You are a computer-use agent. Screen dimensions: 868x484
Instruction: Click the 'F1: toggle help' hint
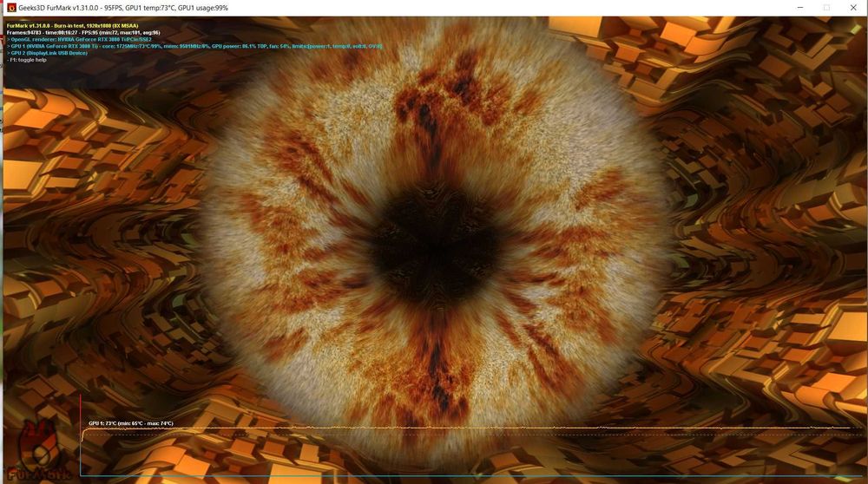(x=27, y=60)
